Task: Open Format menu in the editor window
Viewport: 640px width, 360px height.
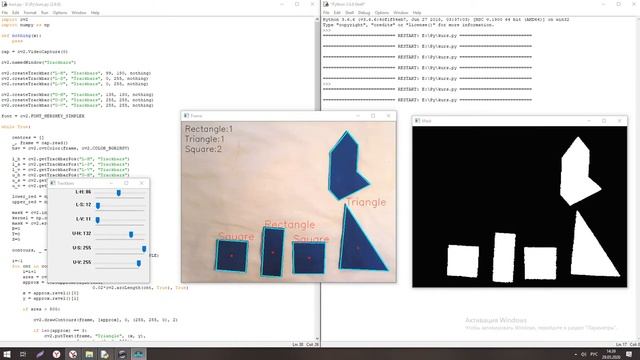Action: (x=30, y=13)
